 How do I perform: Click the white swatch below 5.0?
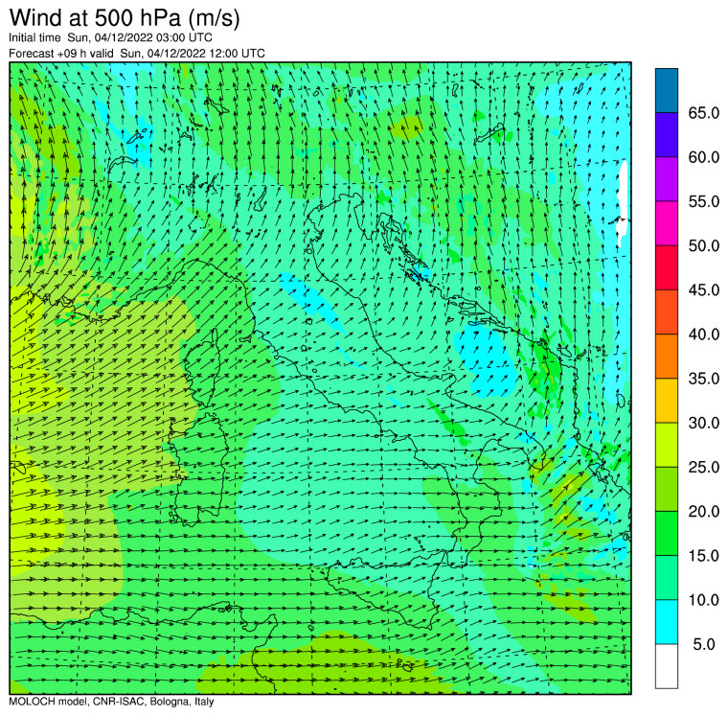(667, 666)
